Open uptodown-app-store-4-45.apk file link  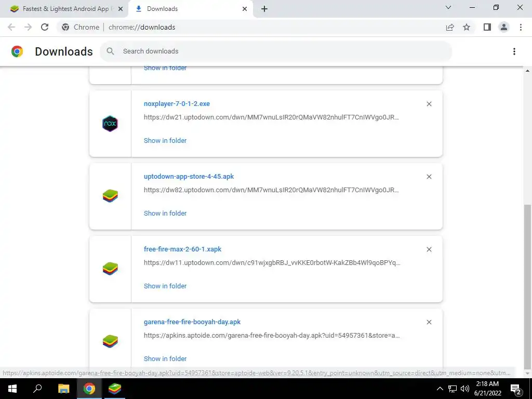click(x=189, y=177)
